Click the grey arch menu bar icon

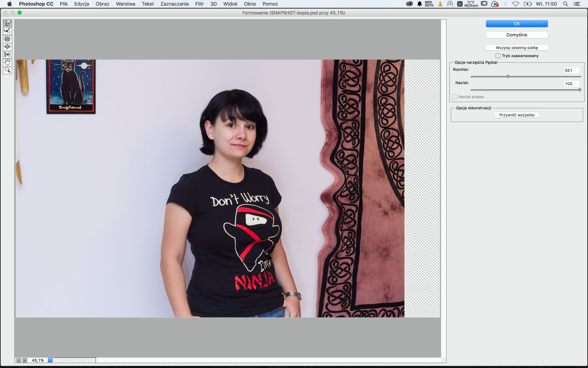pyautogui.click(x=450, y=4)
